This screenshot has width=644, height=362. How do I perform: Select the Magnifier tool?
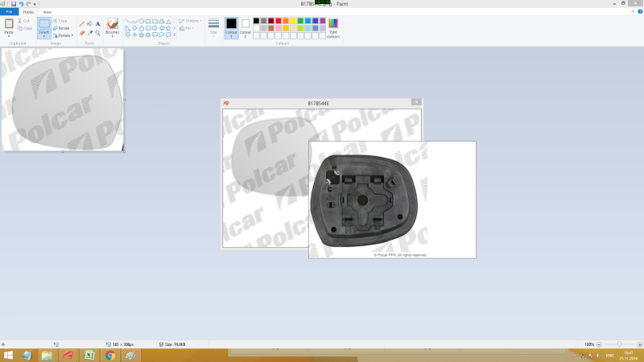coord(97,33)
